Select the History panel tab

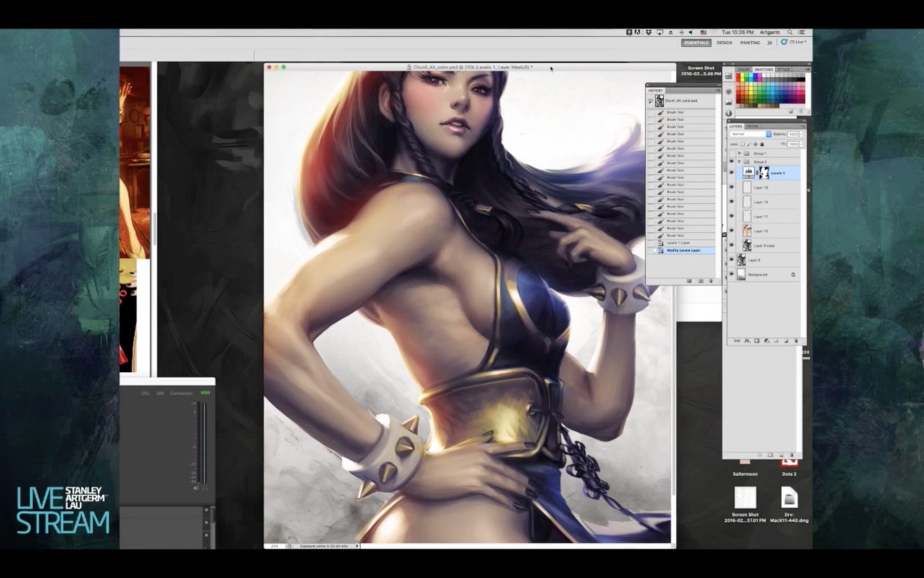coord(655,91)
